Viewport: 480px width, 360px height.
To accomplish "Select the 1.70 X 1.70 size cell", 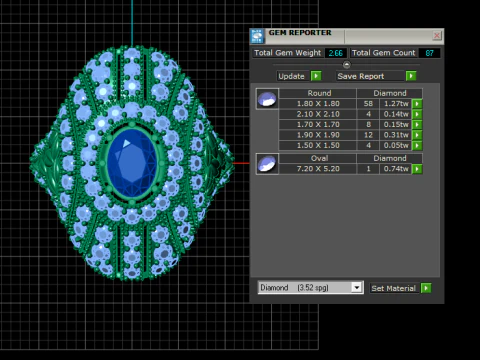I will [x=318, y=125].
